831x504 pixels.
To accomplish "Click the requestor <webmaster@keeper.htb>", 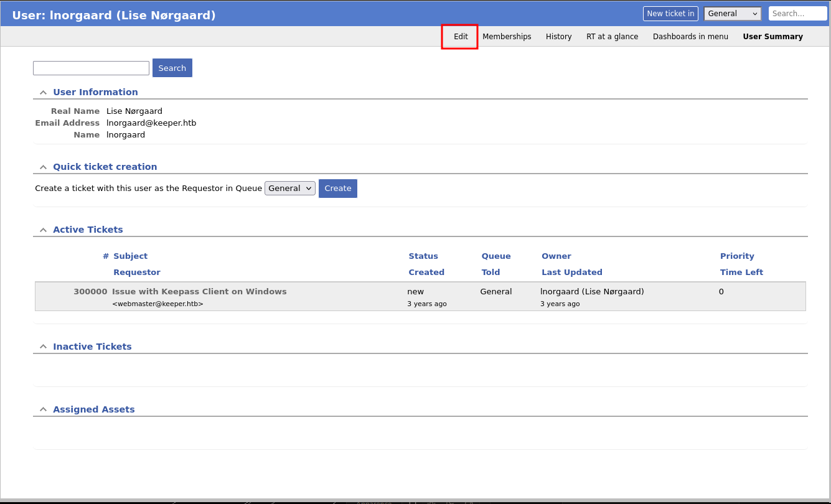I will coord(157,304).
